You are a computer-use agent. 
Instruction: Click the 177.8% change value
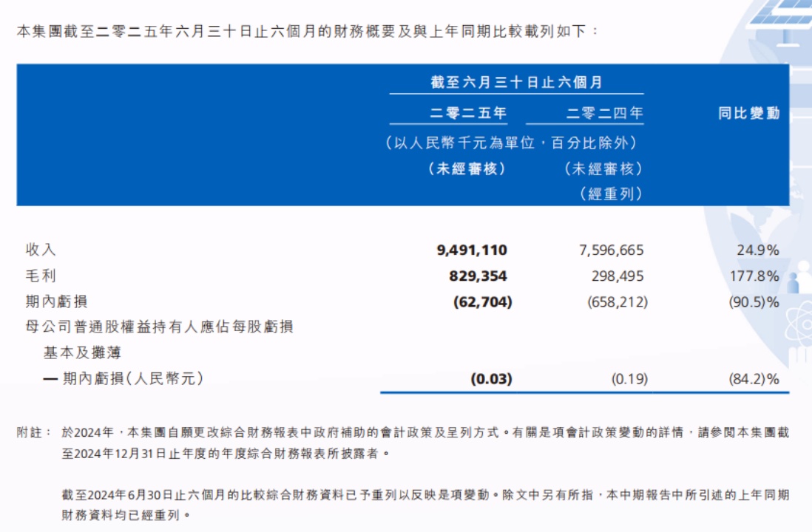tap(754, 276)
